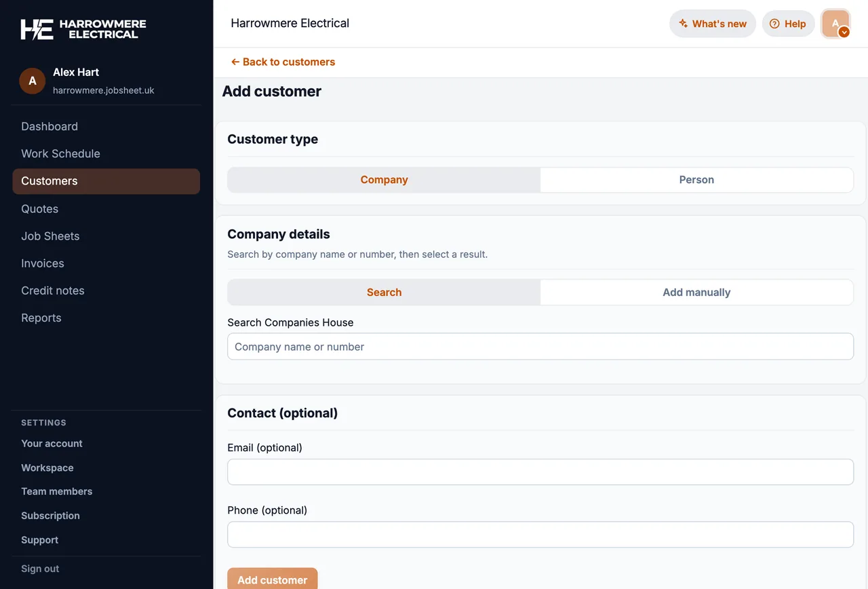This screenshot has height=589, width=868.
Task: Click the Harrowmere Electrical header title
Action: tap(290, 23)
